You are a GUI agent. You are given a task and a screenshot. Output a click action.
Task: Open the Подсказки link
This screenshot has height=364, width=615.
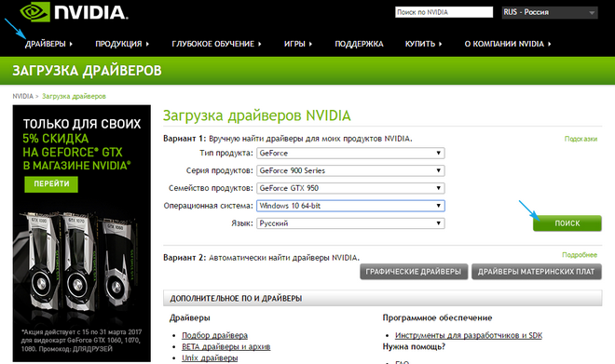point(581,139)
